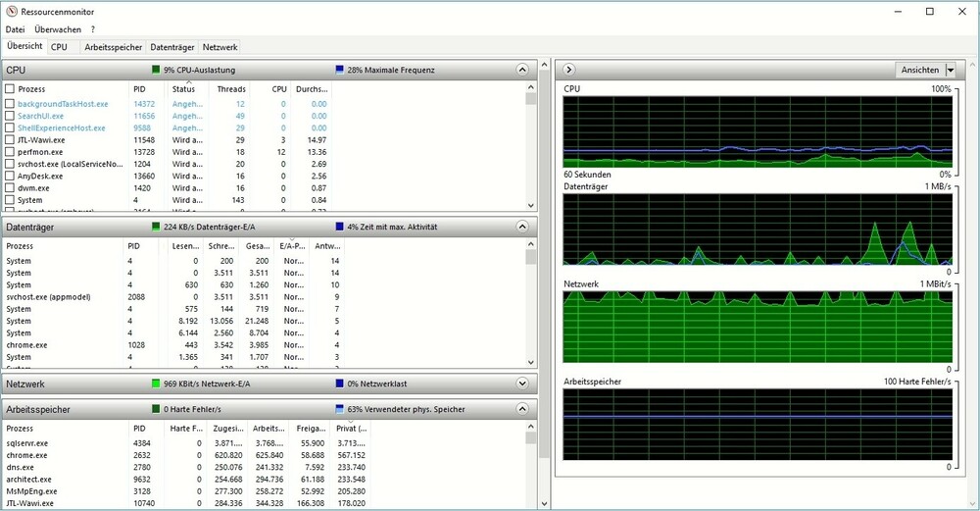Viewport: 980px width, 511px height.
Task: Click the green Datenträger-E/A indicator square
Action: 156,227
